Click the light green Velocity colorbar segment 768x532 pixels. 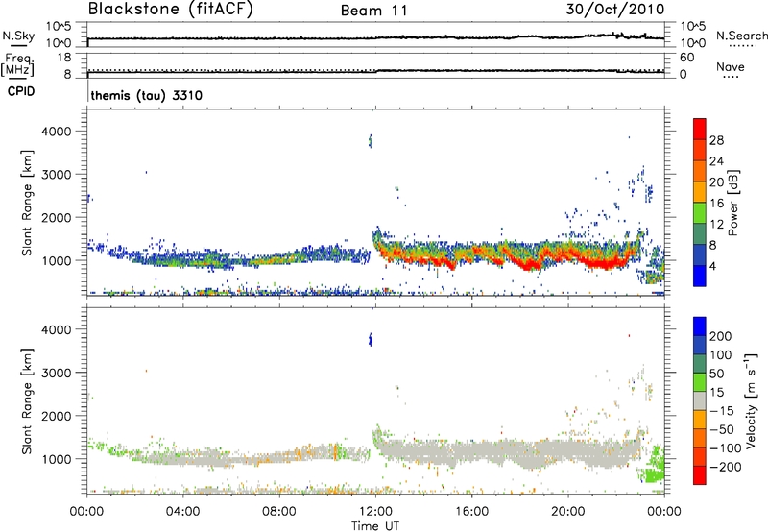(700, 382)
